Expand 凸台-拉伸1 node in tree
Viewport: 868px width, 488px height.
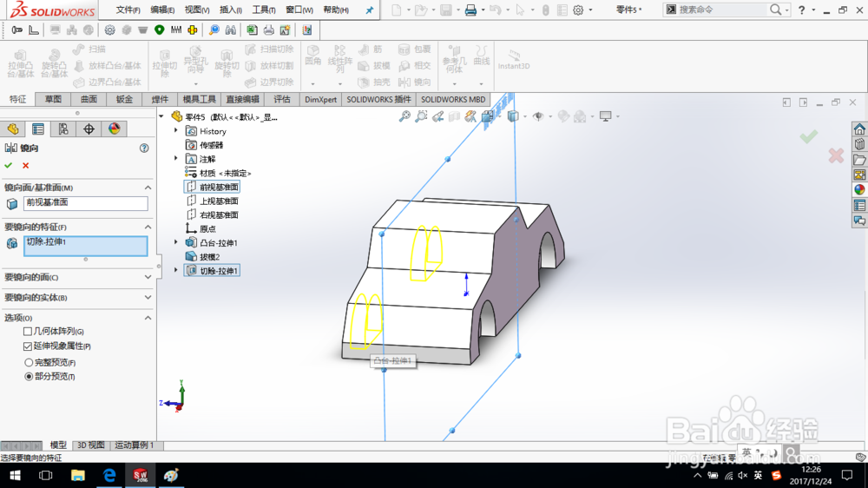[x=176, y=242]
